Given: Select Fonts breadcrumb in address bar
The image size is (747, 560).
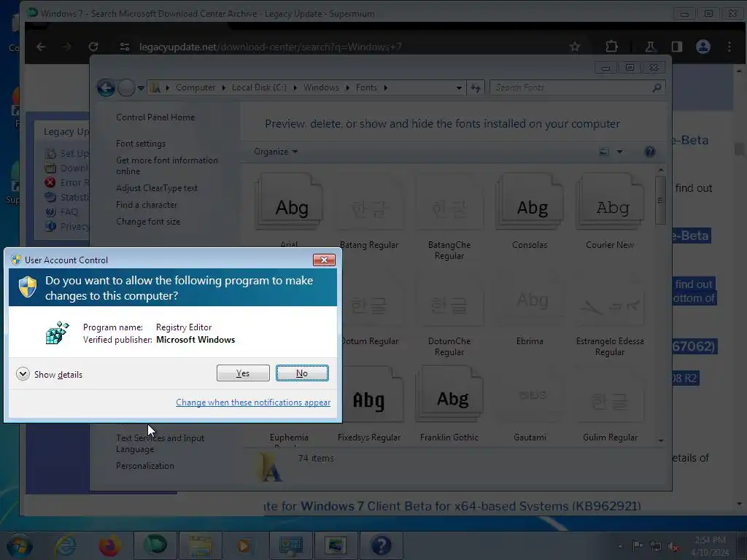Looking at the screenshot, I should [x=366, y=87].
